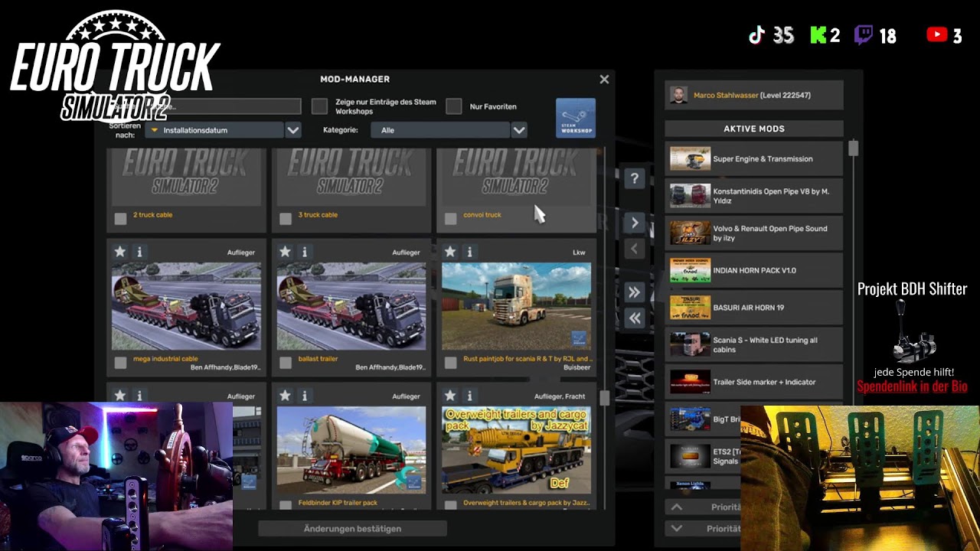The width and height of the screenshot is (980, 551).
Task: Grab the mod list scrollbar handle
Action: coord(605,398)
